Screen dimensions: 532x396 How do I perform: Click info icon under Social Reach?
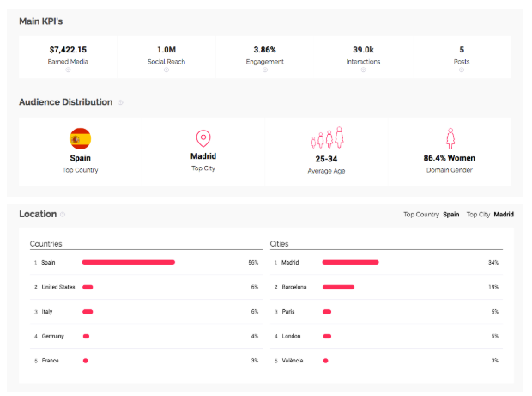coord(166,70)
